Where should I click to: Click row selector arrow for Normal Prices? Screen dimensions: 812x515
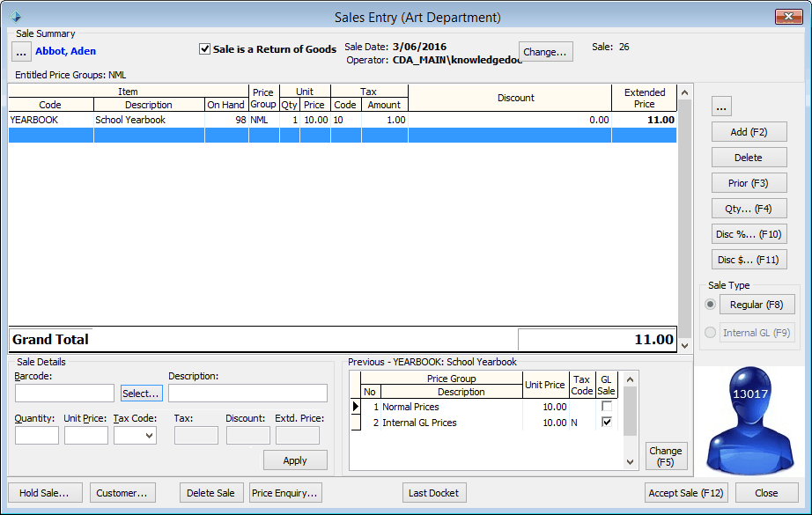355,407
